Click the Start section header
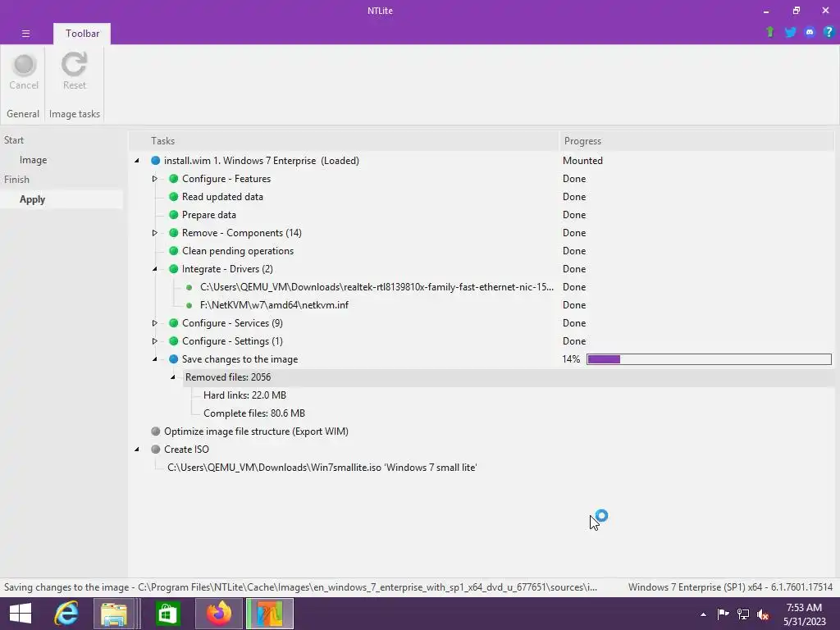Image resolution: width=840 pixels, height=630 pixels. coord(14,139)
